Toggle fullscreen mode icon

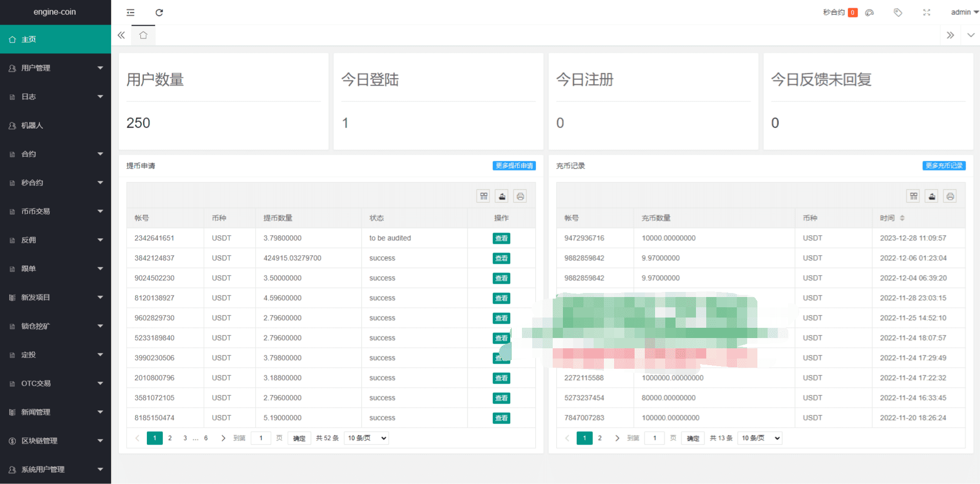pyautogui.click(x=926, y=12)
